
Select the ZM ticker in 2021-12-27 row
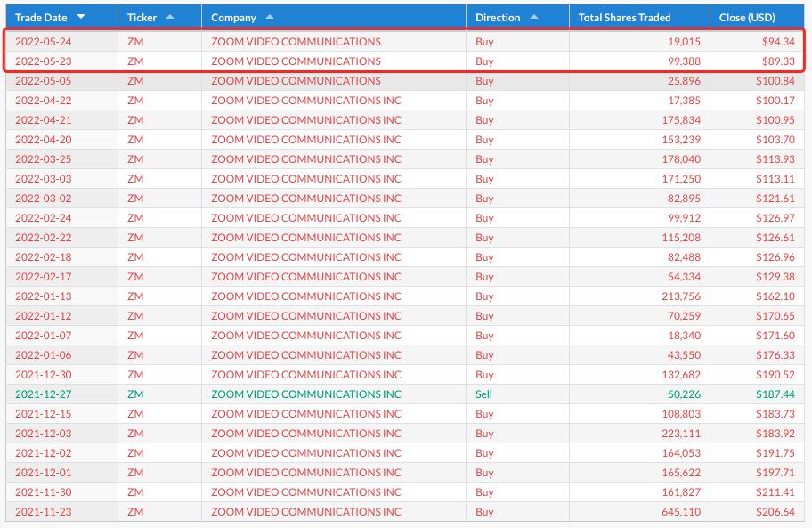click(135, 394)
